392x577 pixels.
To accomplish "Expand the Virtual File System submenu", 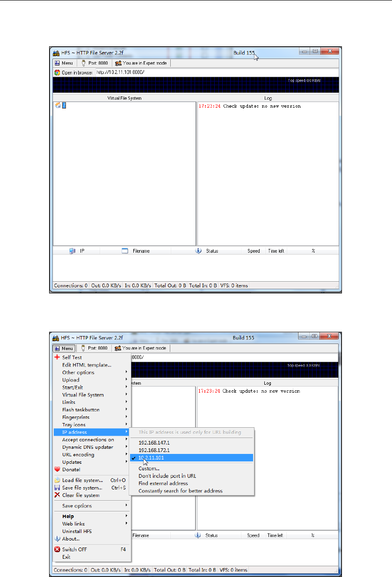I will [x=92, y=394].
